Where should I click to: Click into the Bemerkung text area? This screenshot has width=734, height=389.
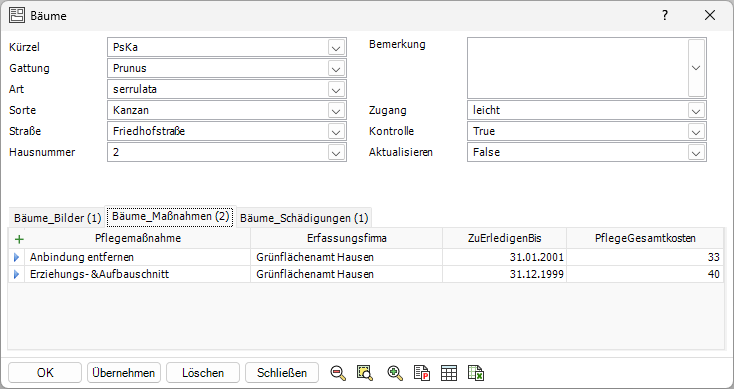click(x=578, y=68)
